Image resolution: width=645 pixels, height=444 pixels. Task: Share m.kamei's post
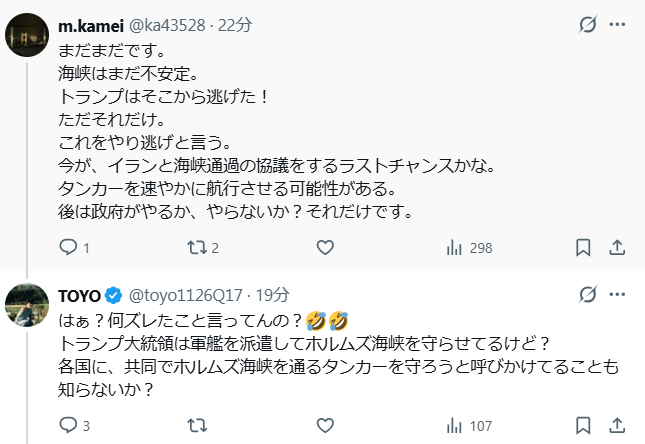tap(617, 247)
